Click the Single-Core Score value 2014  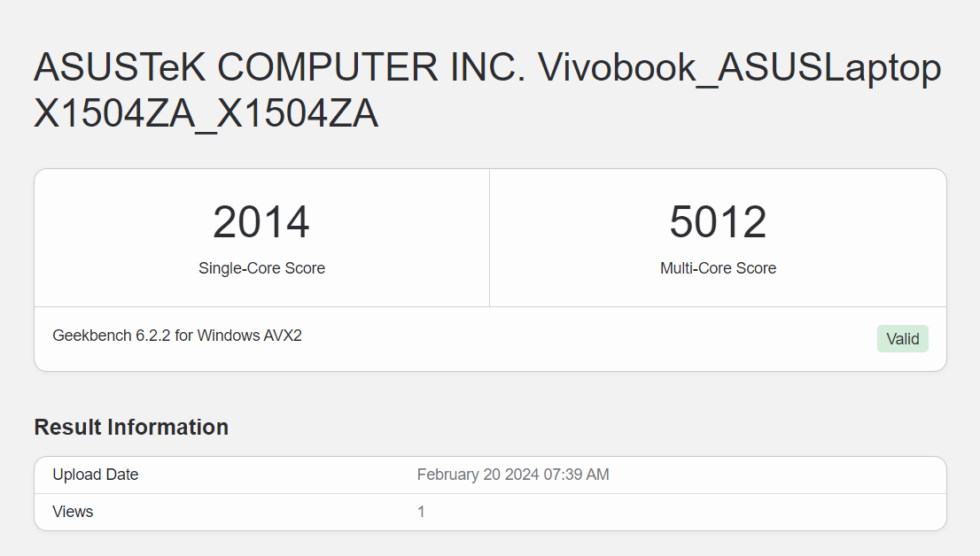261,221
